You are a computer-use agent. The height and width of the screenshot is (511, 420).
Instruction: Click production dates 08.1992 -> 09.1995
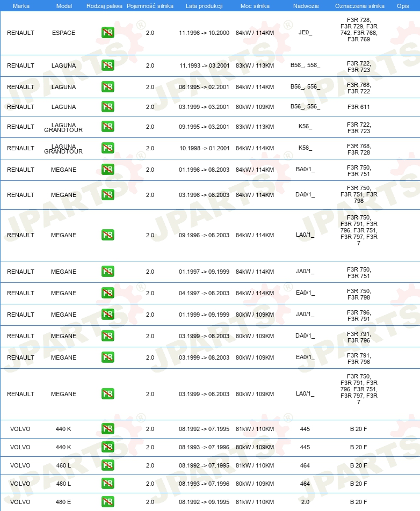point(204,502)
